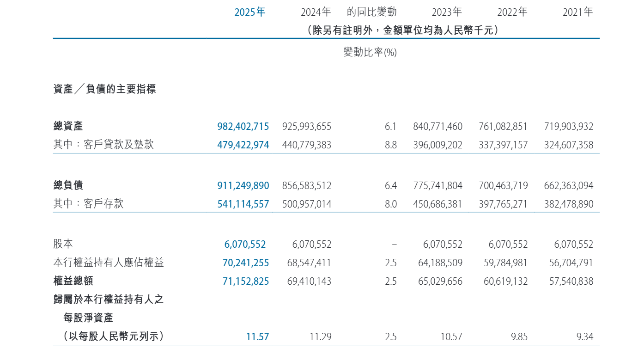Select the 2022年 column header
Image resolution: width=644 pixels, height=355 pixels.
coord(512,12)
